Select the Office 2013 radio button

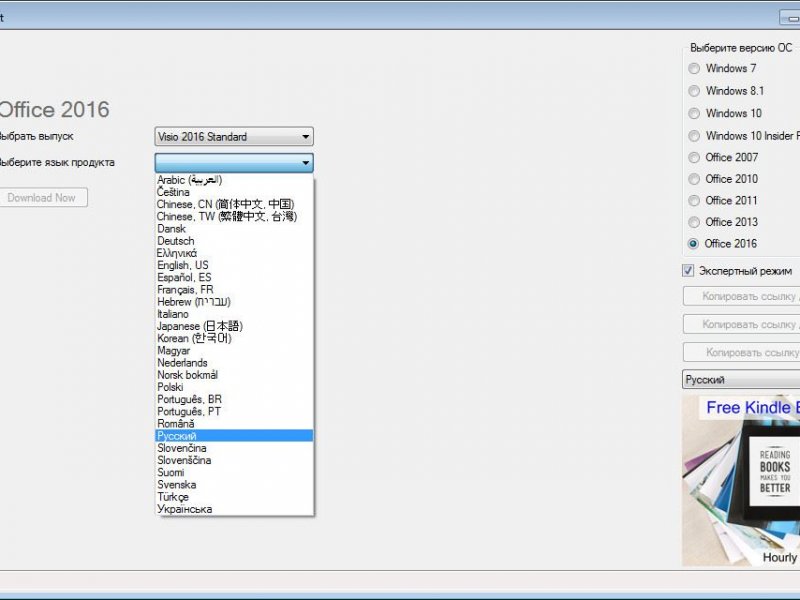pyautogui.click(x=694, y=222)
